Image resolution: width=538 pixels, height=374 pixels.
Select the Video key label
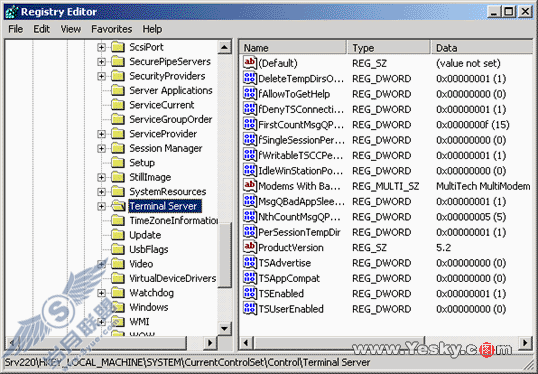[x=141, y=264]
